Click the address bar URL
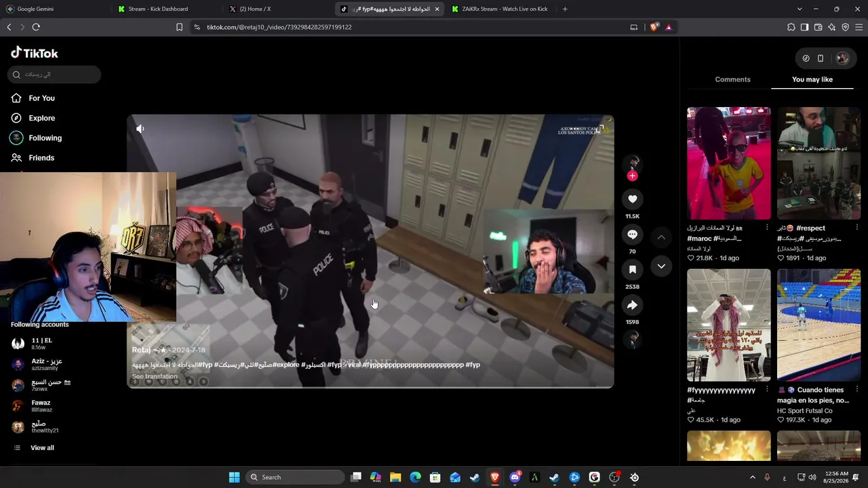The width and height of the screenshot is (868, 488). point(279,27)
